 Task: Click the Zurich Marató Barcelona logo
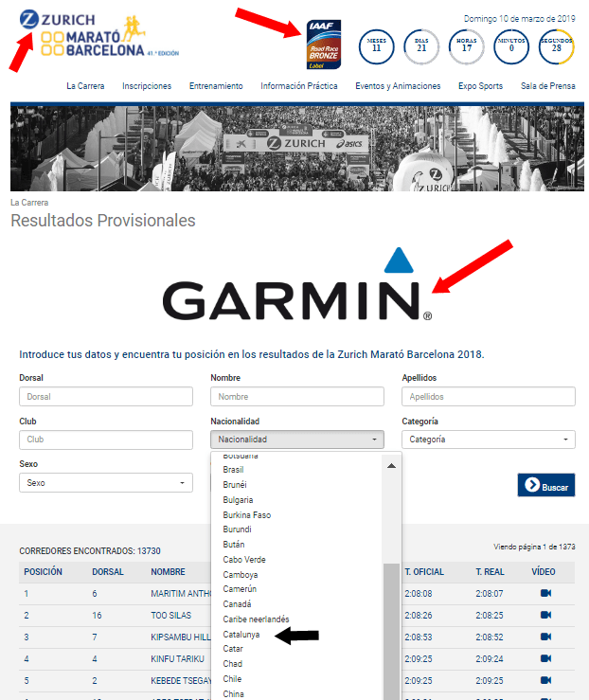click(x=83, y=36)
